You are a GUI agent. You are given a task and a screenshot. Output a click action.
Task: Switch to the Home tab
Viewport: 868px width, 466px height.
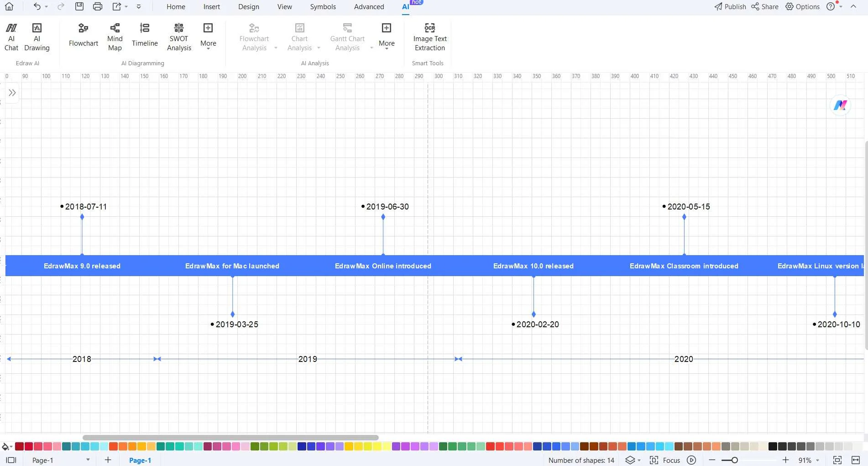176,7
